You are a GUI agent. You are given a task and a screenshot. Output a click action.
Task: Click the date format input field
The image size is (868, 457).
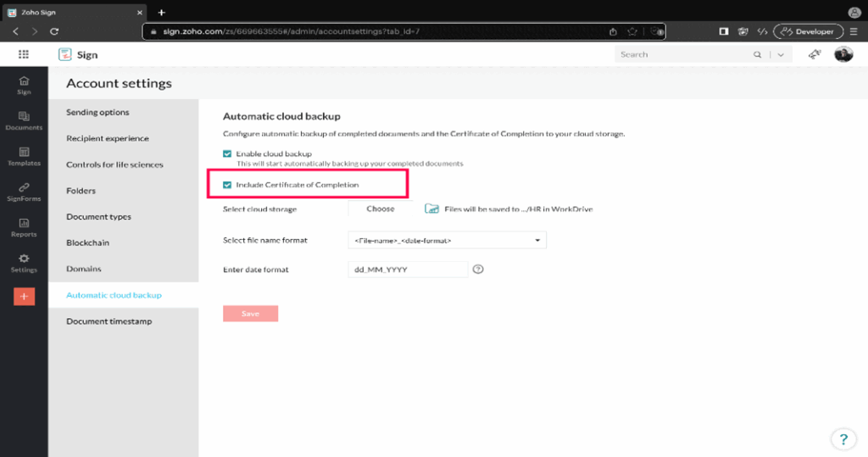408,270
